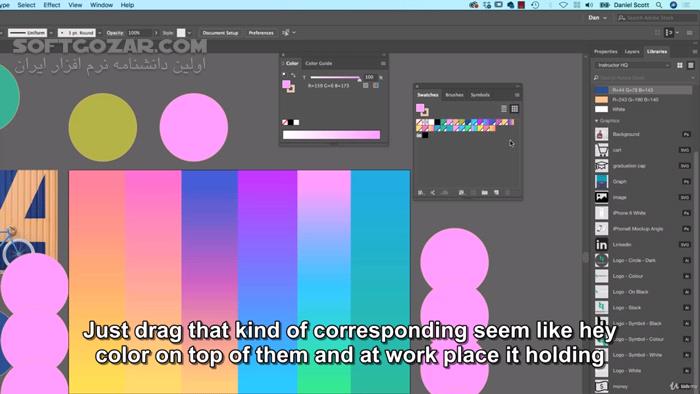The image size is (700, 394).
Task: Open the 3 pt. Round brush dropdown
Action: coord(99,33)
